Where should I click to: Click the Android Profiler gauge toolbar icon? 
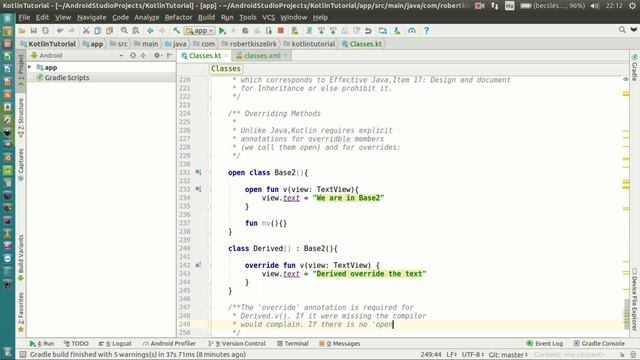411,31
